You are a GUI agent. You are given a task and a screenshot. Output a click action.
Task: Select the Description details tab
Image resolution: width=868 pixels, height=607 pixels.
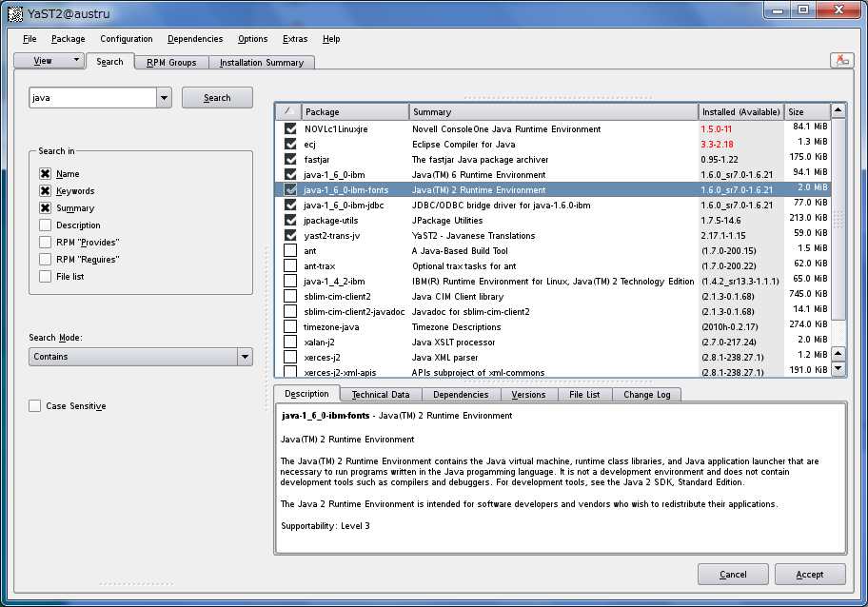[306, 394]
